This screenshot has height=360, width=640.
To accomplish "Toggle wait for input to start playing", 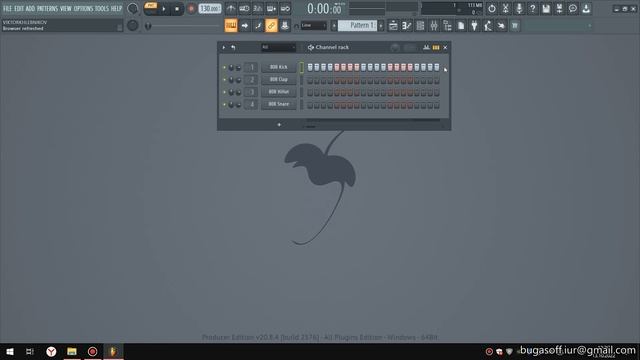I will 244,9.
